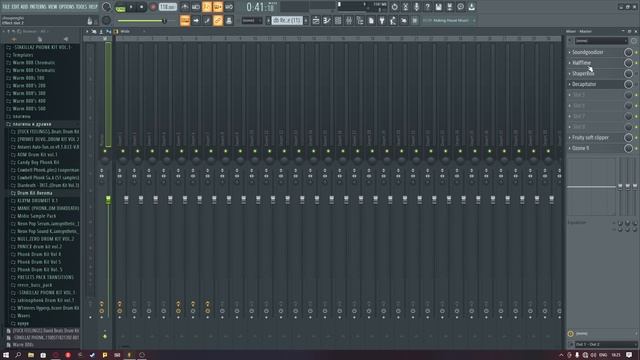The width and height of the screenshot is (640, 360).
Task: Open the Out 1 - Out 2 output selector
Action: 606,344
